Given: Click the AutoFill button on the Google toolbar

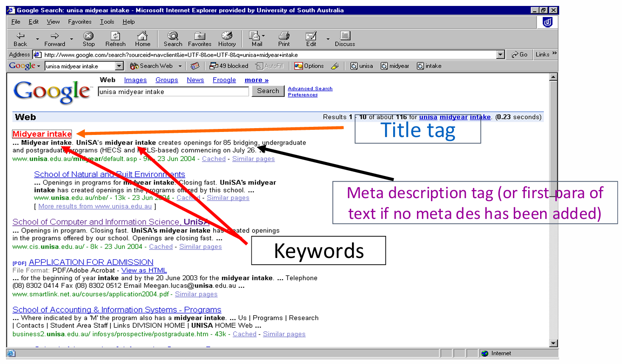Looking at the screenshot, I should pyautogui.click(x=269, y=66).
